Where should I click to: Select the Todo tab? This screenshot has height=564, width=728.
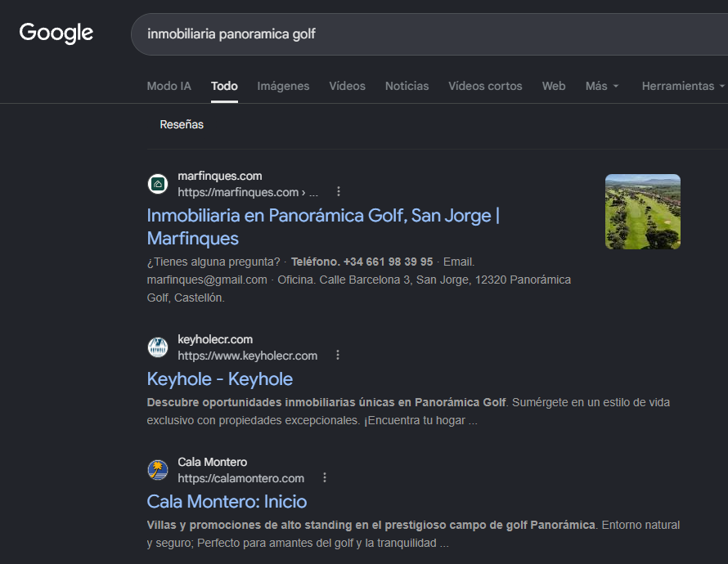click(x=224, y=87)
